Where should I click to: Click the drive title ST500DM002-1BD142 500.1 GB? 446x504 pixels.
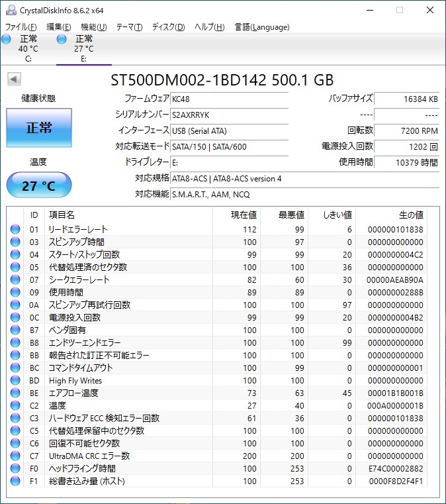[222, 80]
